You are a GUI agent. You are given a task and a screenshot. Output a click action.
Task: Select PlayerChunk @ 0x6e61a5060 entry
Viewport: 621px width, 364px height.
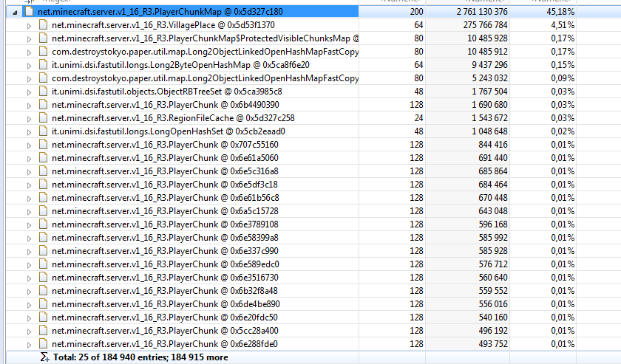[165, 158]
